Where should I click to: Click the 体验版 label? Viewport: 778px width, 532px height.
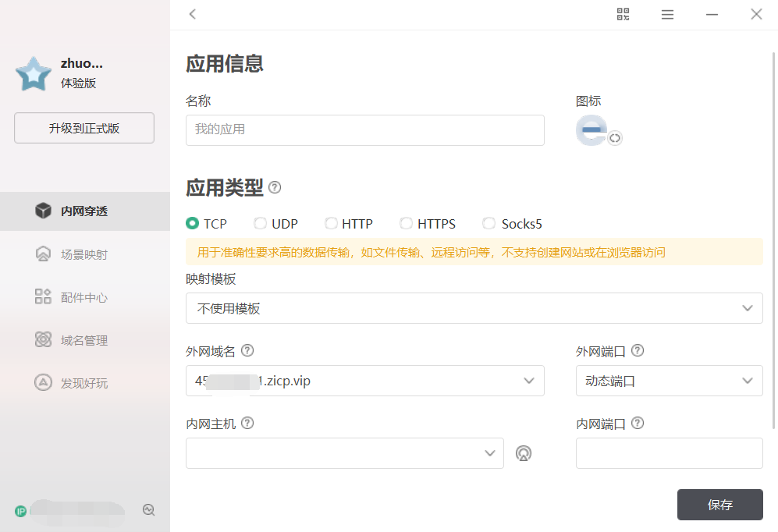pos(78,83)
